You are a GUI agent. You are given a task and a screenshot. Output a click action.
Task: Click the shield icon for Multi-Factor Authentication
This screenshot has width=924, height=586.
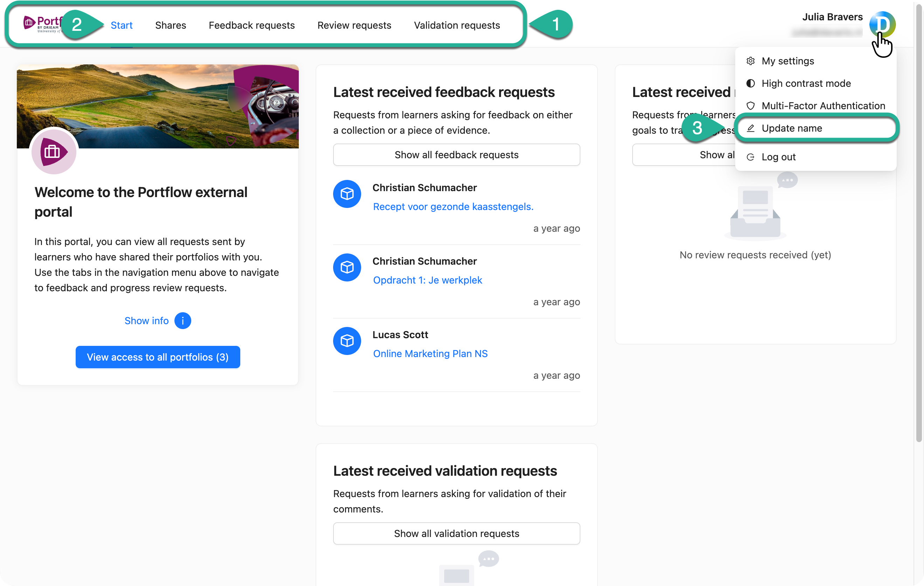coord(750,105)
